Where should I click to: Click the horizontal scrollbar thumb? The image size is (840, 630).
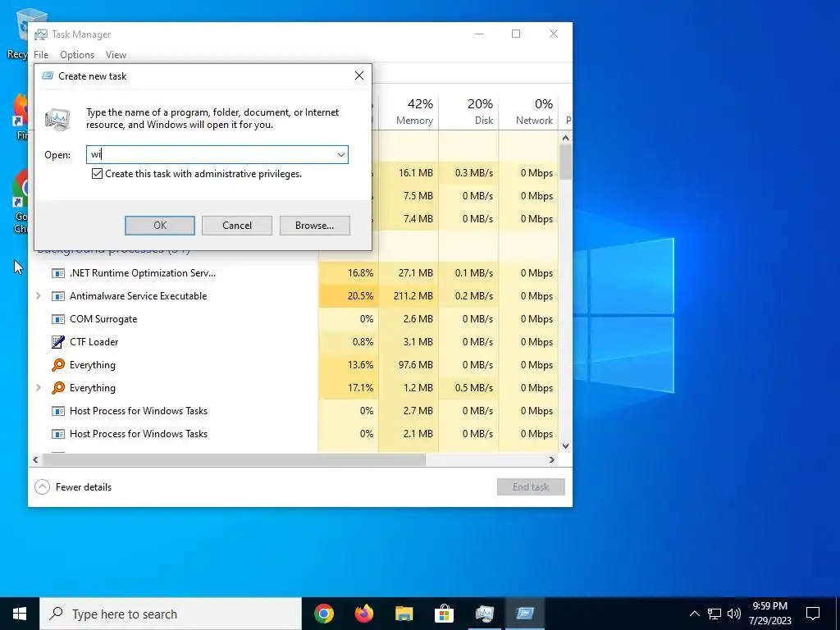click(234, 459)
